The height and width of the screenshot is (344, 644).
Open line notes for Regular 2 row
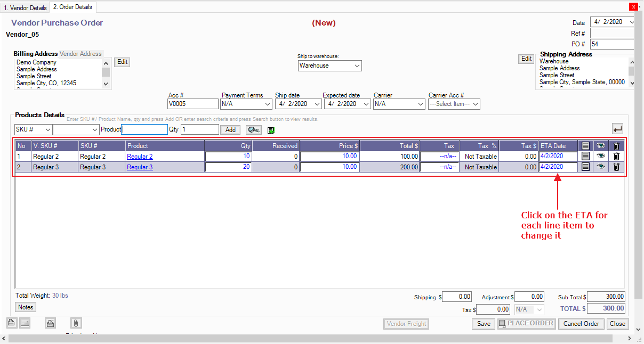(585, 156)
